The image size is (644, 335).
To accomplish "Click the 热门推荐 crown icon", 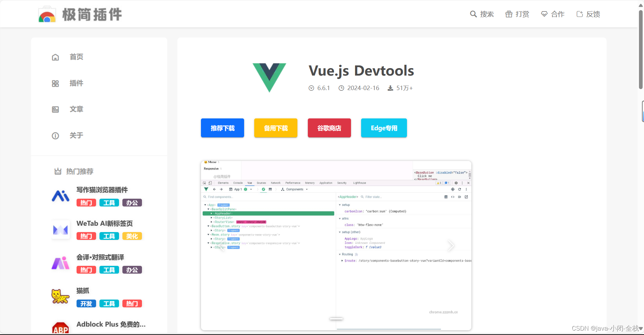I will (x=58, y=171).
